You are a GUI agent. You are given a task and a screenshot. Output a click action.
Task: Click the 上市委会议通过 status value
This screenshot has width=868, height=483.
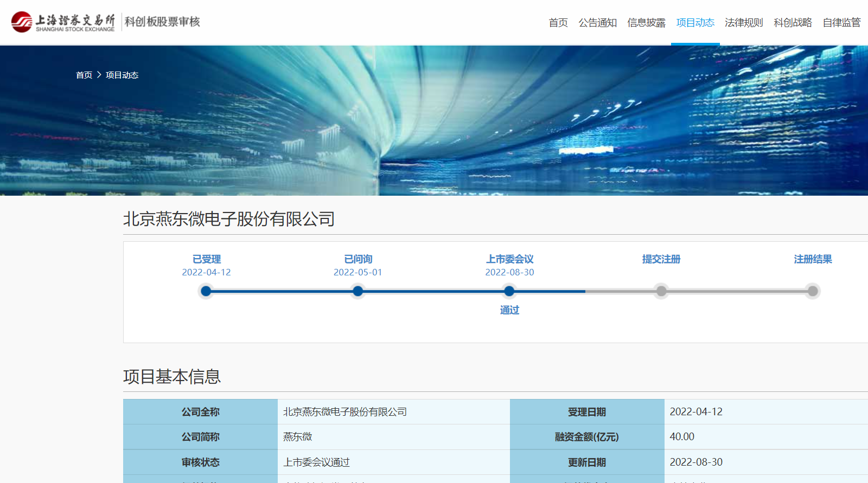316,462
